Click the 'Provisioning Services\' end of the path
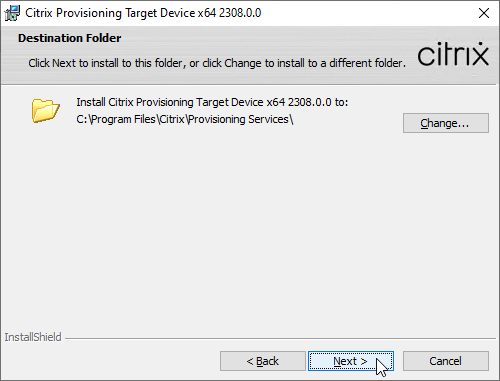This screenshot has width=500, height=381. (x=240, y=119)
